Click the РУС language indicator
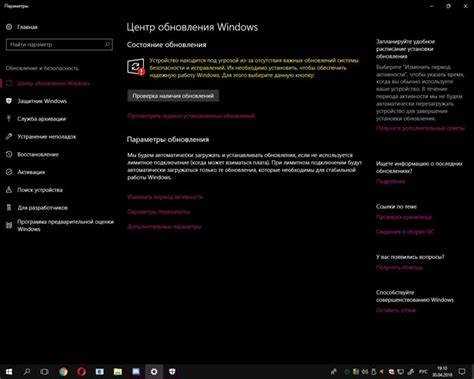Screen dimensions: 474x379 pyautogui.click(x=423, y=372)
